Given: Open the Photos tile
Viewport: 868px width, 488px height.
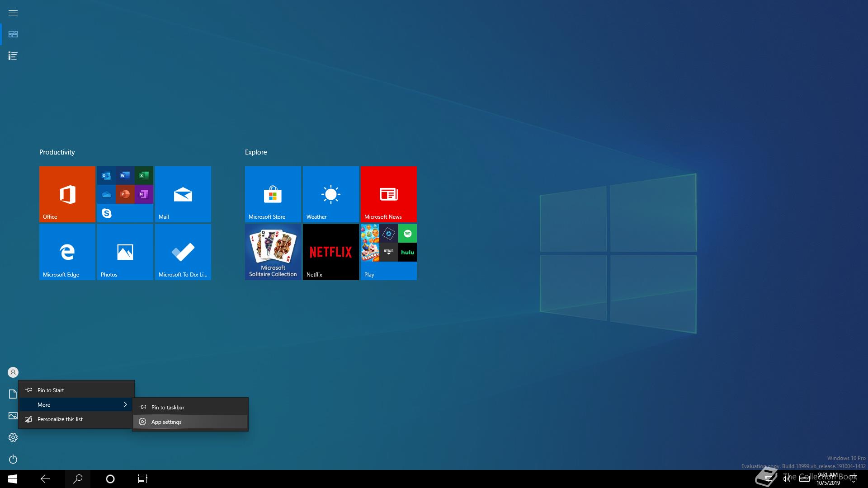Looking at the screenshot, I should (125, 252).
